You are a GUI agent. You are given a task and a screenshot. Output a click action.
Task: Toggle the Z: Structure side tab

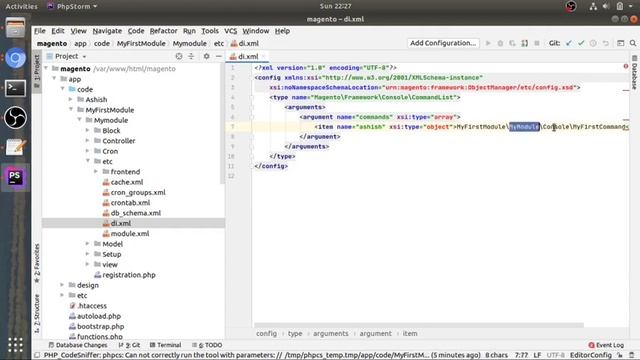click(37, 313)
